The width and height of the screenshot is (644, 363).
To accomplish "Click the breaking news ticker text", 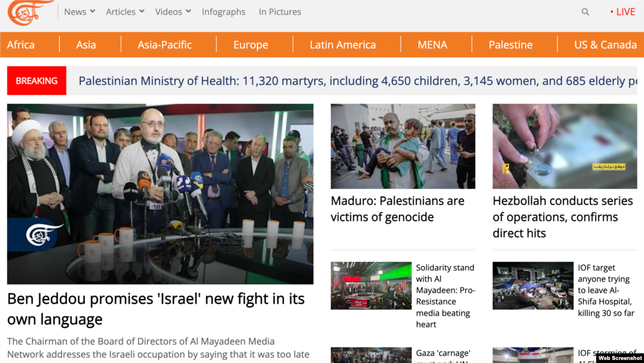I will pyautogui.click(x=357, y=81).
